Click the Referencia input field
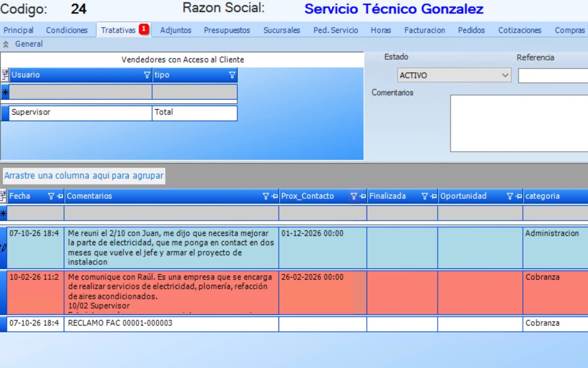The image size is (588, 368). (553, 76)
